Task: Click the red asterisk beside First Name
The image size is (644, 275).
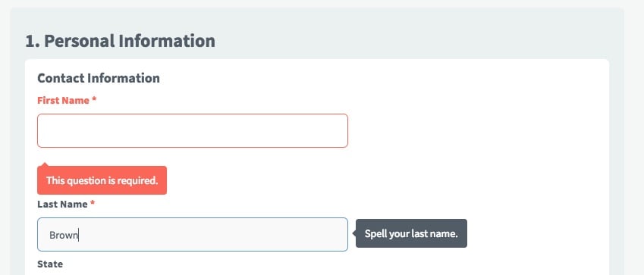Action: click(x=94, y=100)
